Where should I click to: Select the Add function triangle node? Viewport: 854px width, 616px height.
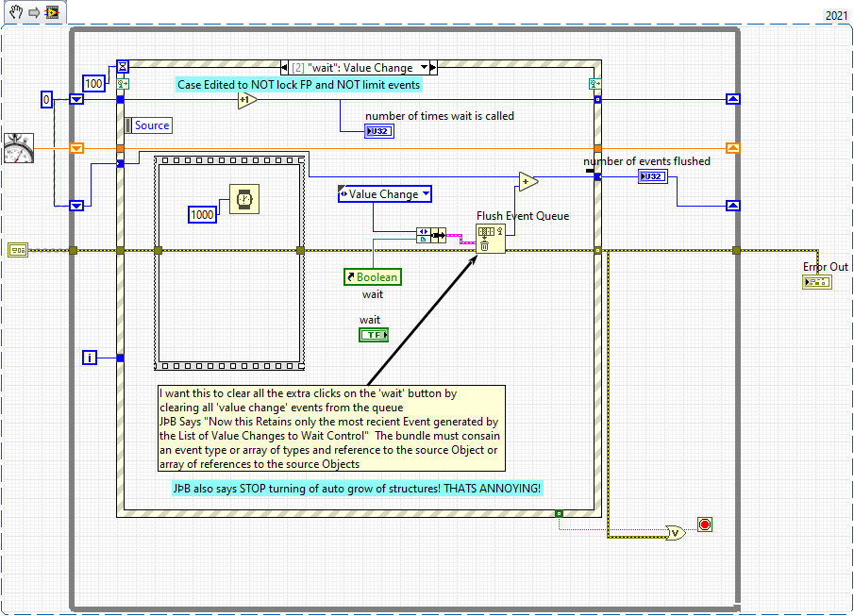click(527, 181)
